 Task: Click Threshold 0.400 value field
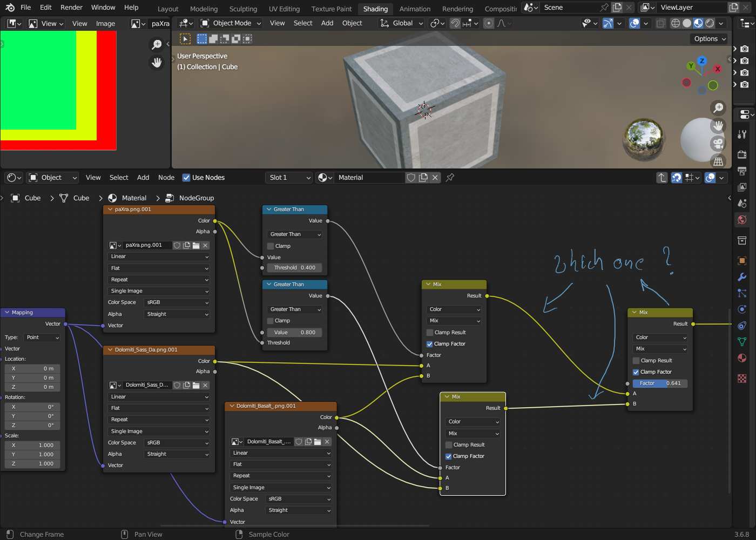(295, 268)
